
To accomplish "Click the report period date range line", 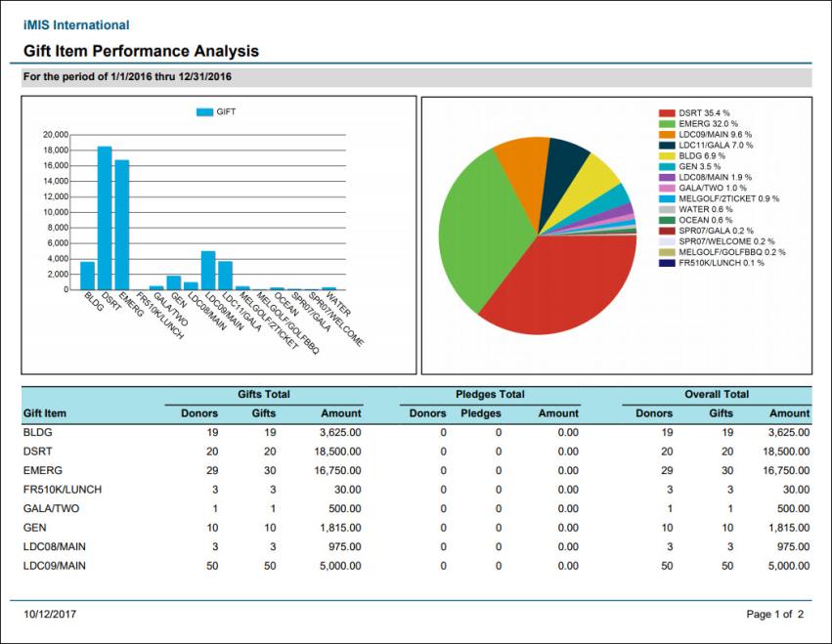I will 127,76.
